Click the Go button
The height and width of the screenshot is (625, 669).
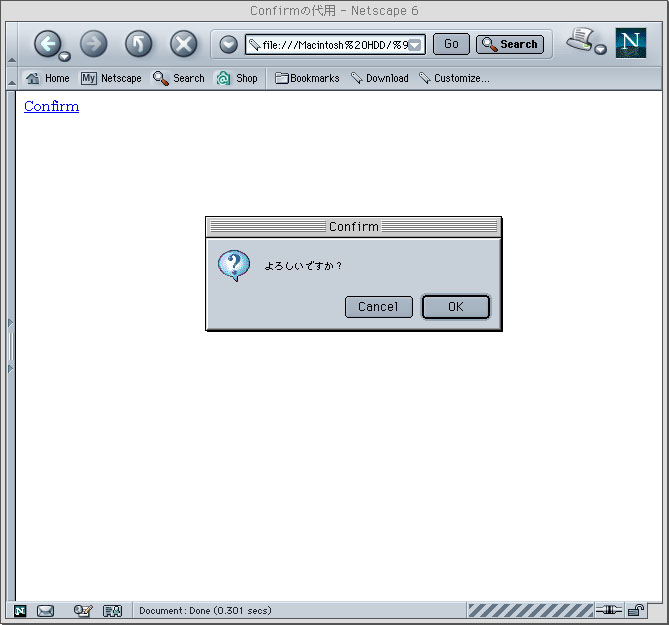coord(451,44)
